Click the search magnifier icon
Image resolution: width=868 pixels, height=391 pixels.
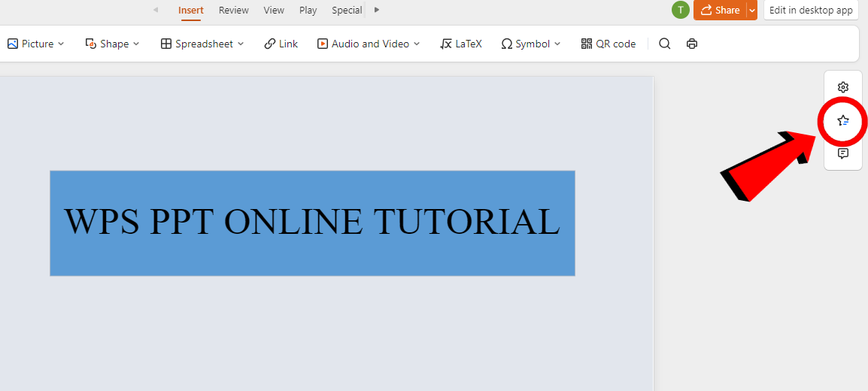(665, 44)
